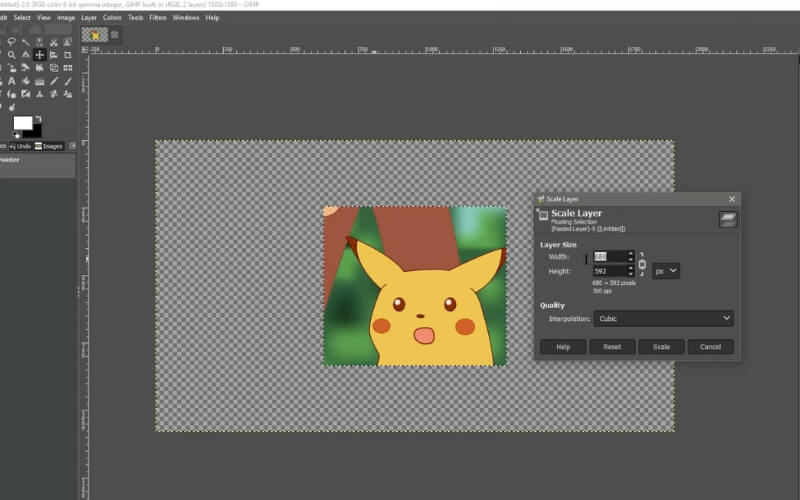Switch to the Undo tab

[x=20, y=146]
